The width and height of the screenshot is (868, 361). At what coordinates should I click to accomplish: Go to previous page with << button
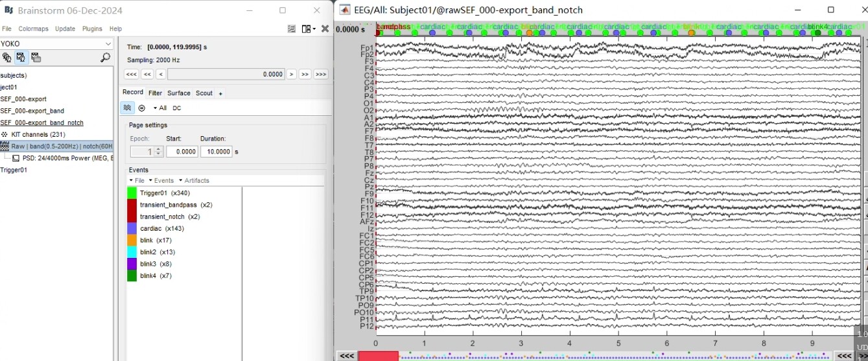[x=147, y=75]
